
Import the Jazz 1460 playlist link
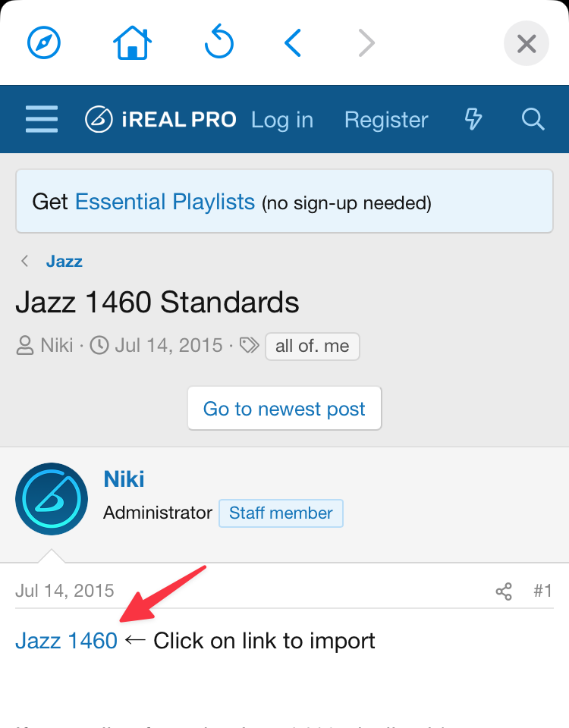pyautogui.click(x=67, y=641)
